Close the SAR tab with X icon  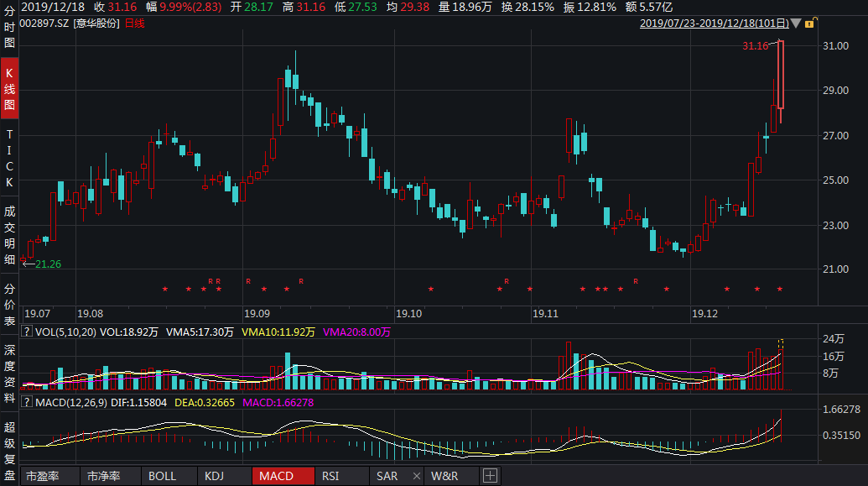tap(415, 476)
